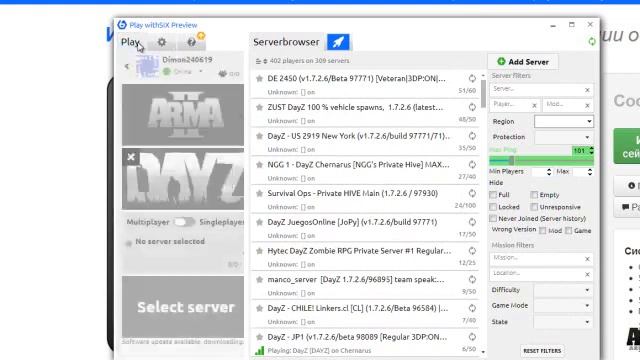Refresh the DayZ JuegosOnline server entry
The width and height of the screenshot is (640, 360).
[472, 222]
